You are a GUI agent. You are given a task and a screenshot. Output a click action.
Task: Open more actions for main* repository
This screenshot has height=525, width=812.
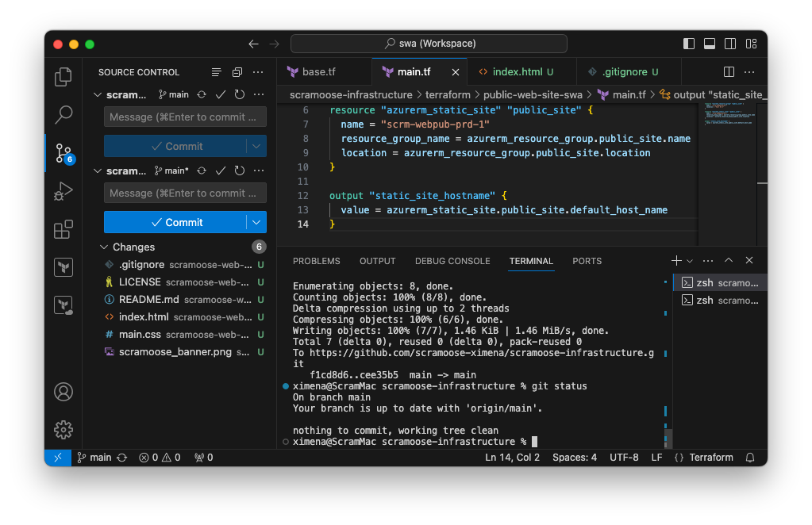click(259, 171)
